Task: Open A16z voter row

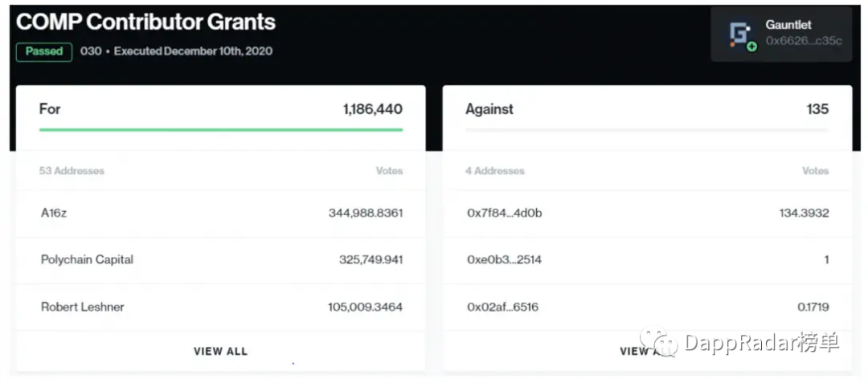Action: (x=220, y=214)
